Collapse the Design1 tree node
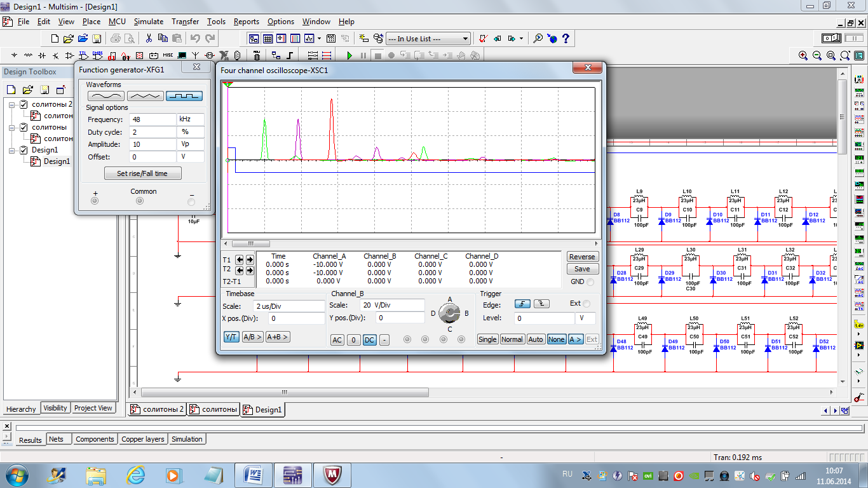The width and height of the screenshot is (868, 488). pyautogui.click(x=13, y=150)
